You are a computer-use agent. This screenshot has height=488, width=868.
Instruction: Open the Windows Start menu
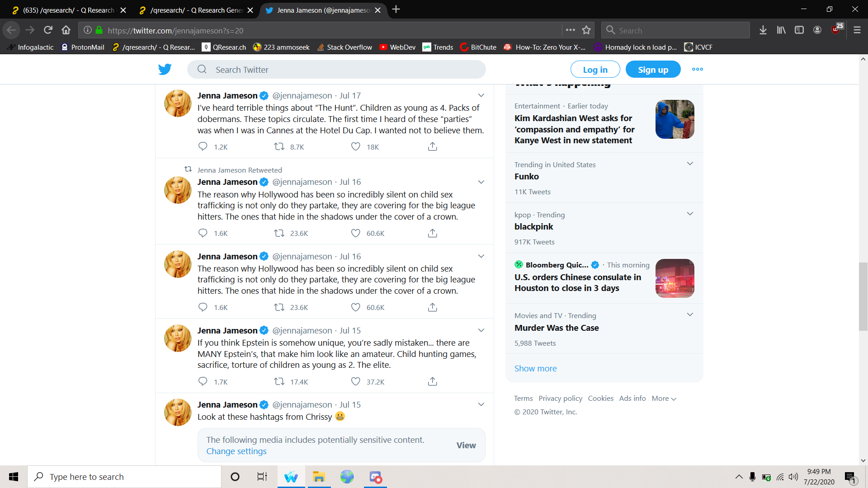coord(14,477)
